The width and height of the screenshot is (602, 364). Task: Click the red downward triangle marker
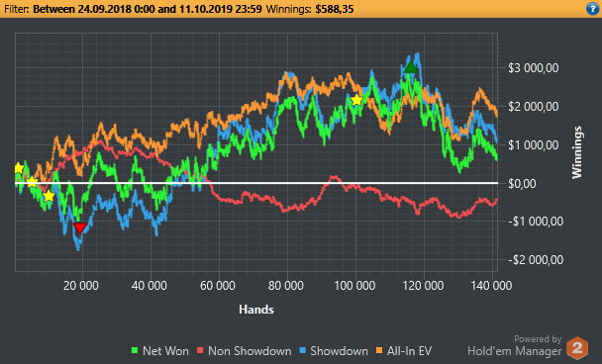point(80,228)
